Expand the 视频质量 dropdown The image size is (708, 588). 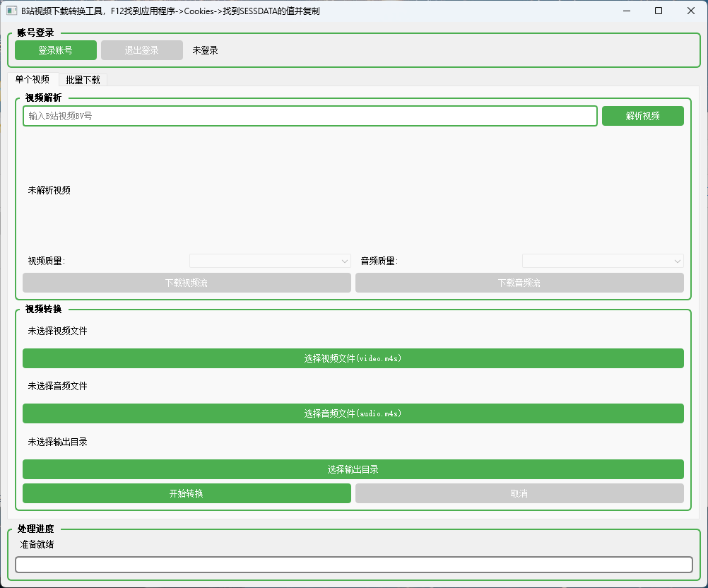point(270,261)
